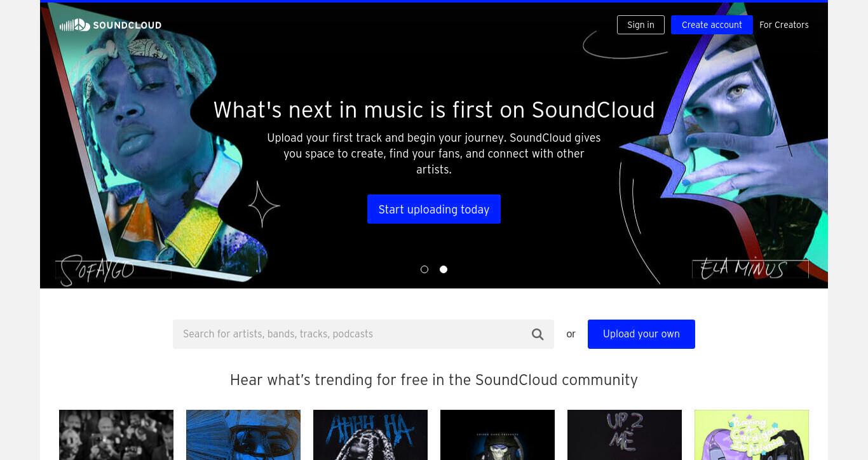Open the UP 2 ME track artwork

625,435
